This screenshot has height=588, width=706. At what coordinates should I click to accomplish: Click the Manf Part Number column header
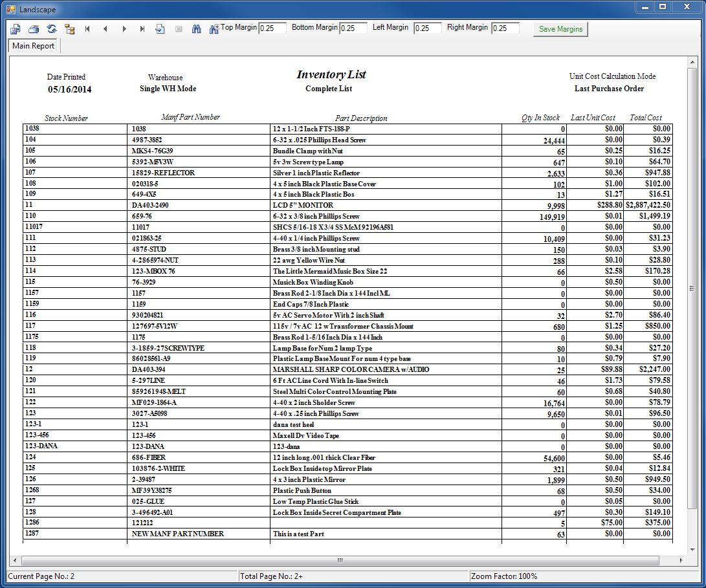click(x=190, y=117)
